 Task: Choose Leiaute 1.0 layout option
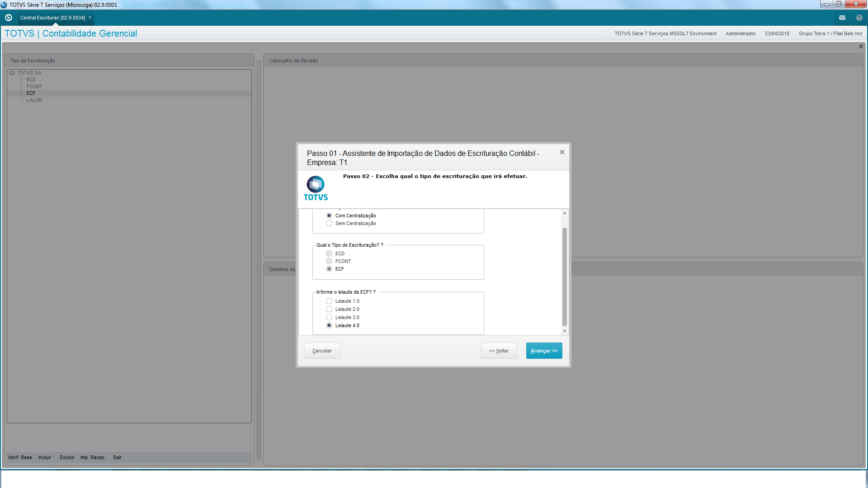329,301
